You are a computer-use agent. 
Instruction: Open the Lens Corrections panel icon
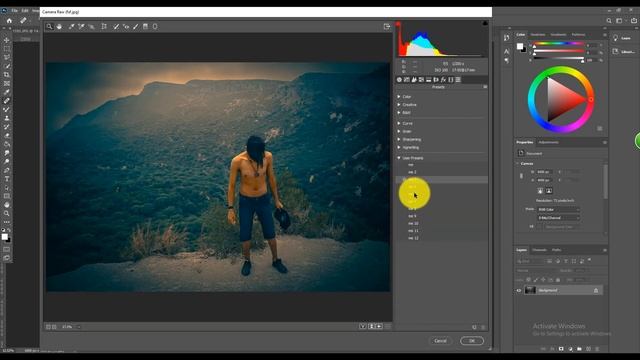coord(436,80)
